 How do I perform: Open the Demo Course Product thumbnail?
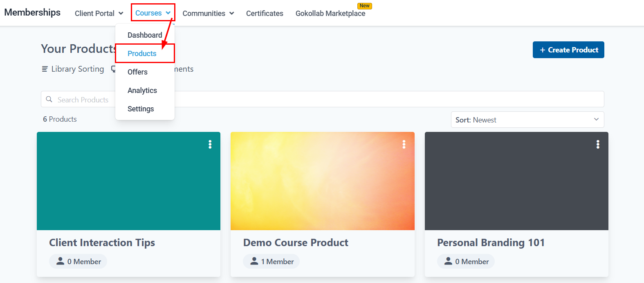click(322, 181)
